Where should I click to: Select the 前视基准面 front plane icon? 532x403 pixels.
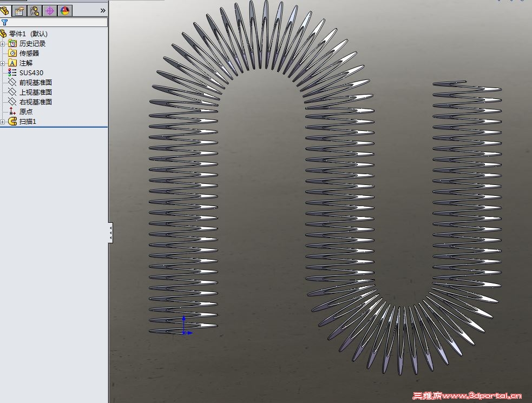[12, 82]
